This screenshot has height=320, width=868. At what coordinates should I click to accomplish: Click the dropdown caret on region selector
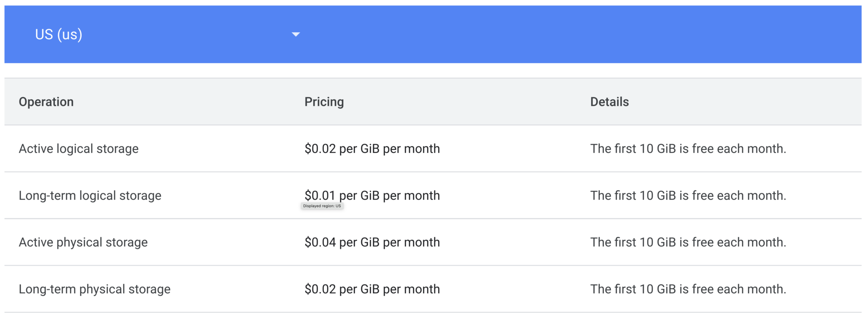(296, 34)
